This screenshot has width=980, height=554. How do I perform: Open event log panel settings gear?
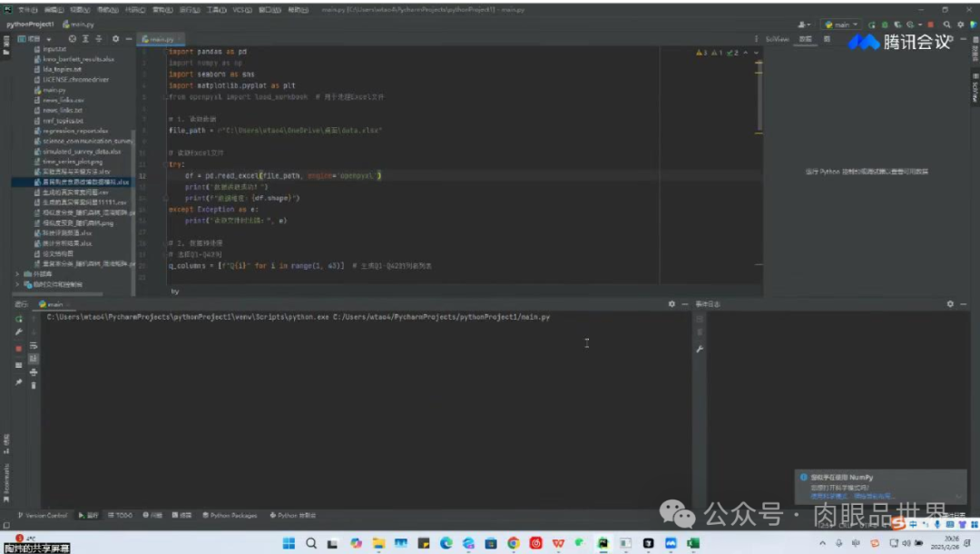tap(950, 304)
